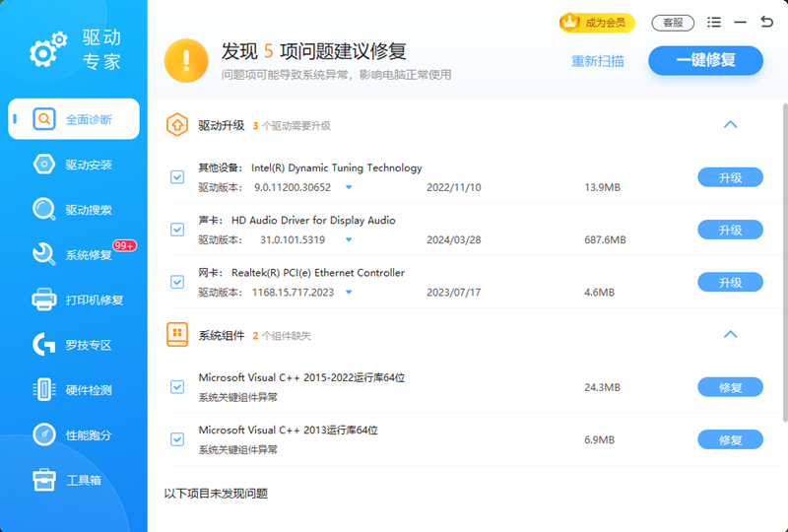
Task: Open the list menu icon at top right
Action: (713, 22)
